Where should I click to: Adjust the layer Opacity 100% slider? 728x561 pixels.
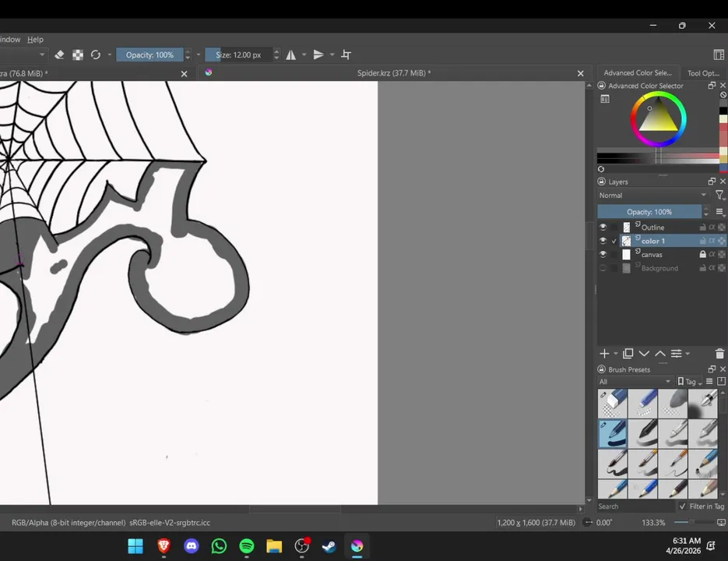tap(649, 212)
